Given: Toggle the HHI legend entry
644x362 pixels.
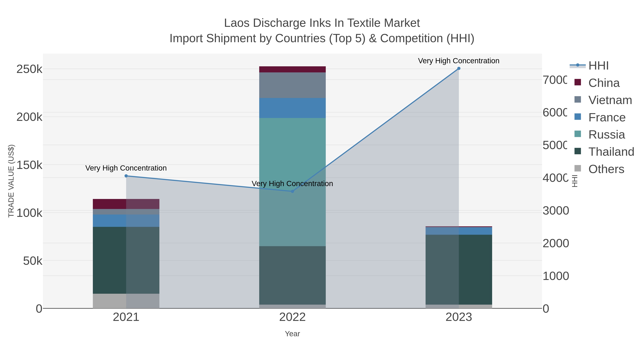Looking at the screenshot, I should pos(589,65).
